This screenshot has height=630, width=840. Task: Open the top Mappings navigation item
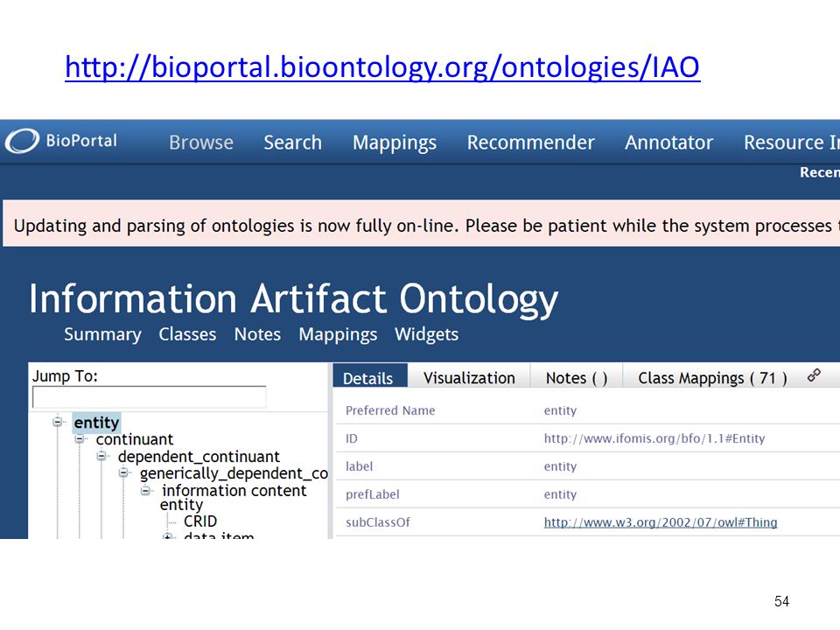[395, 143]
